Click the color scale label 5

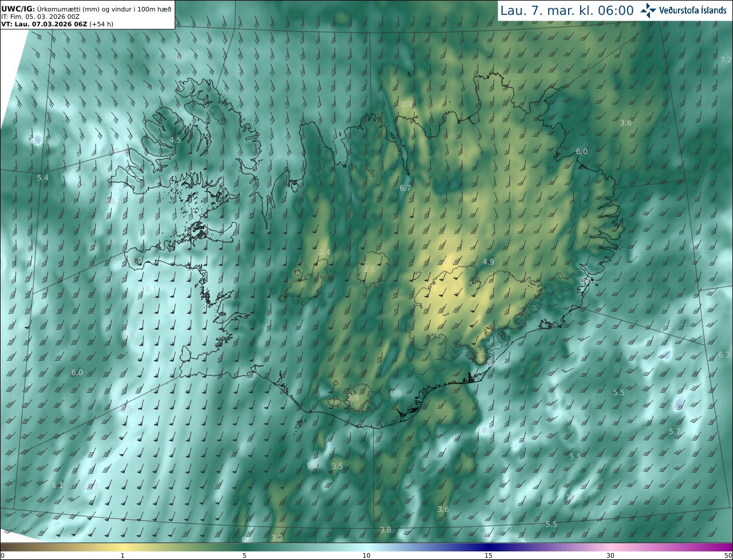(x=245, y=555)
